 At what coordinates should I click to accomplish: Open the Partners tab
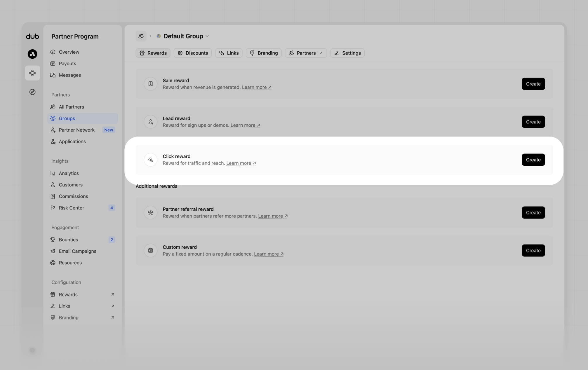306,53
